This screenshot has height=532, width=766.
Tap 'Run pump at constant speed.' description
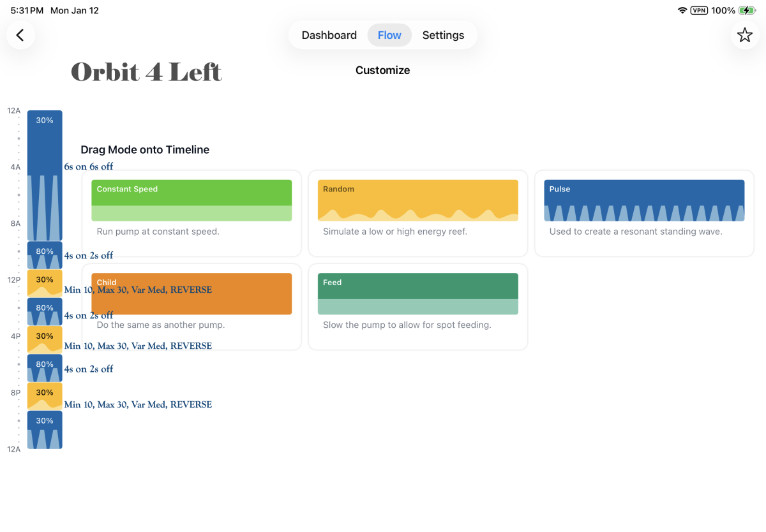coord(158,232)
